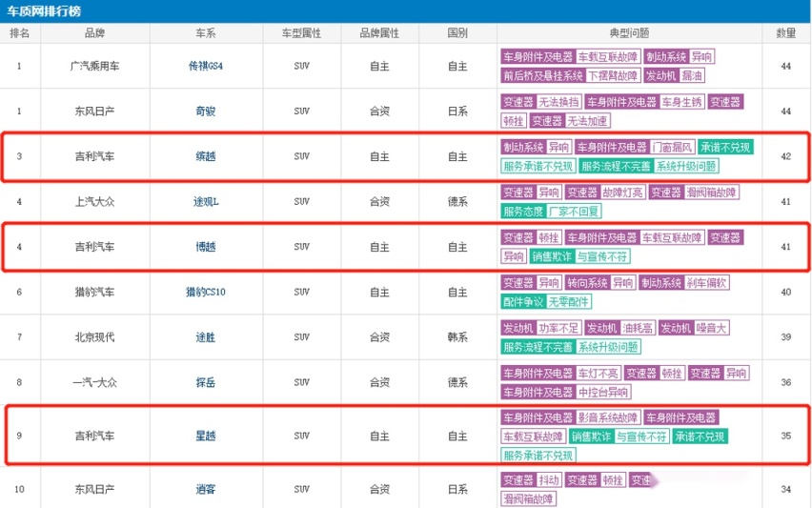
Task: Open the 奇骏 car series link
Action: point(206,111)
